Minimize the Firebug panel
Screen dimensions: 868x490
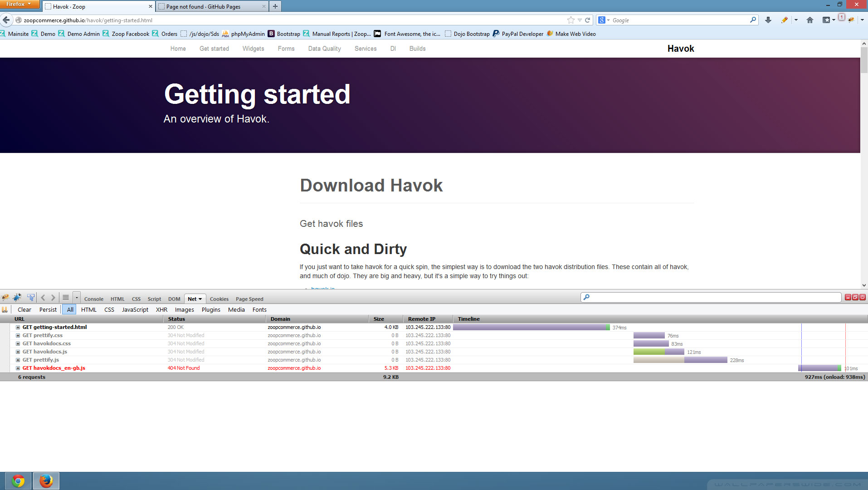pos(848,297)
